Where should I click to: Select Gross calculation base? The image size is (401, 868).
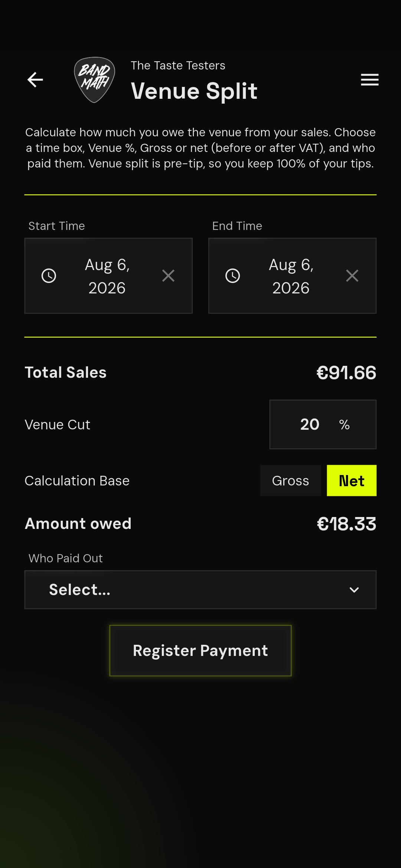pos(290,481)
